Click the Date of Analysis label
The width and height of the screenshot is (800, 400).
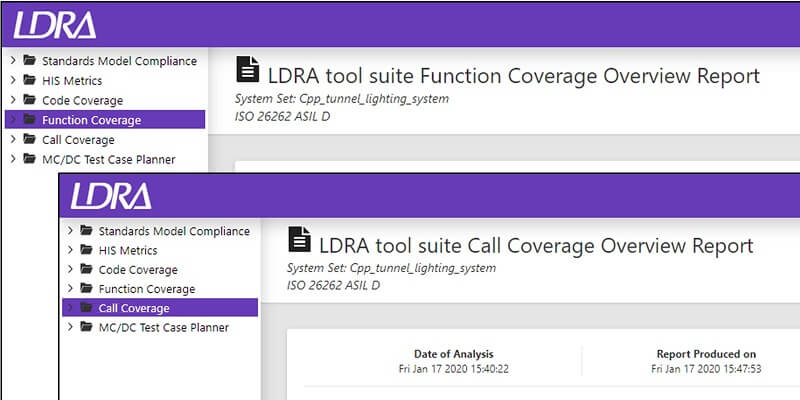click(x=454, y=354)
